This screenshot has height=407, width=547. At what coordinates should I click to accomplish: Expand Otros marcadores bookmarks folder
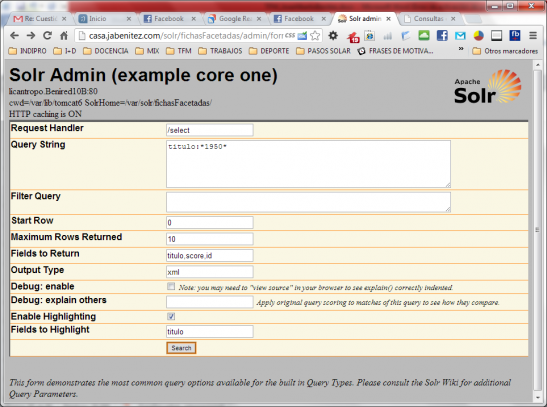pos(505,51)
